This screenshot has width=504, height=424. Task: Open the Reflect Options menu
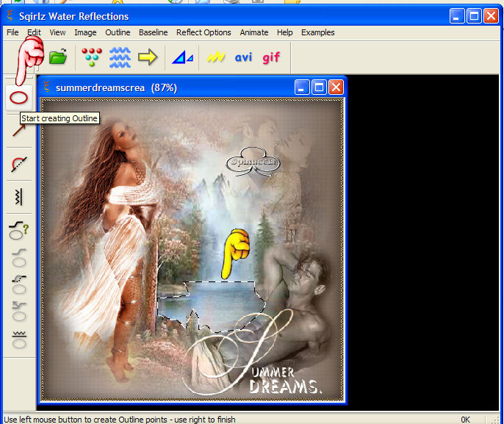tap(204, 32)
